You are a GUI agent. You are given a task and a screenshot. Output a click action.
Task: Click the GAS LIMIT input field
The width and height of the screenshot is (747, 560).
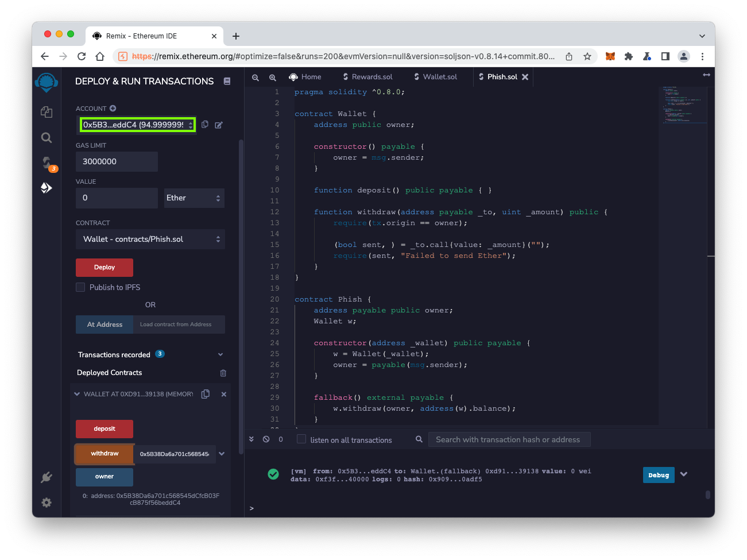pyautogui.click(x=117, y=162)
